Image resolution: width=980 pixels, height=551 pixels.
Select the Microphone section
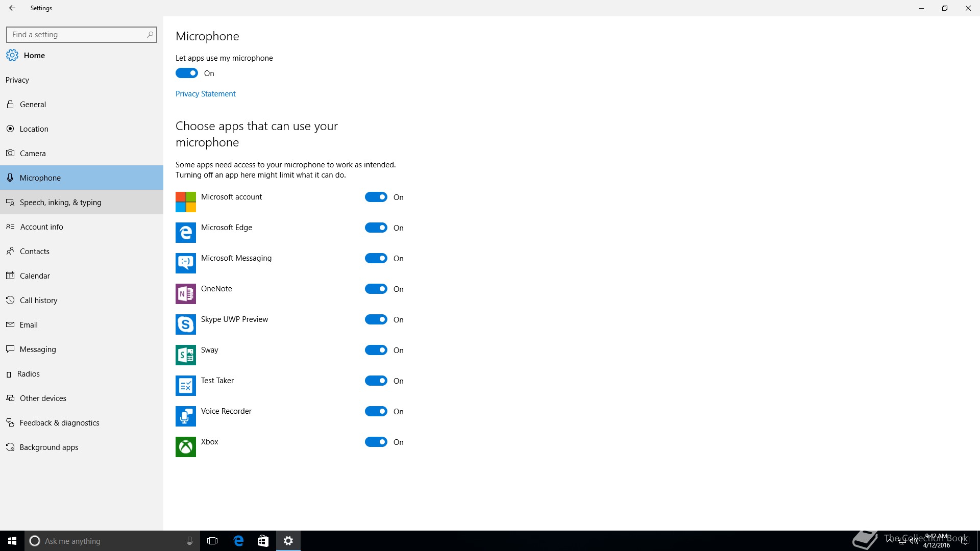coord(82,178)
